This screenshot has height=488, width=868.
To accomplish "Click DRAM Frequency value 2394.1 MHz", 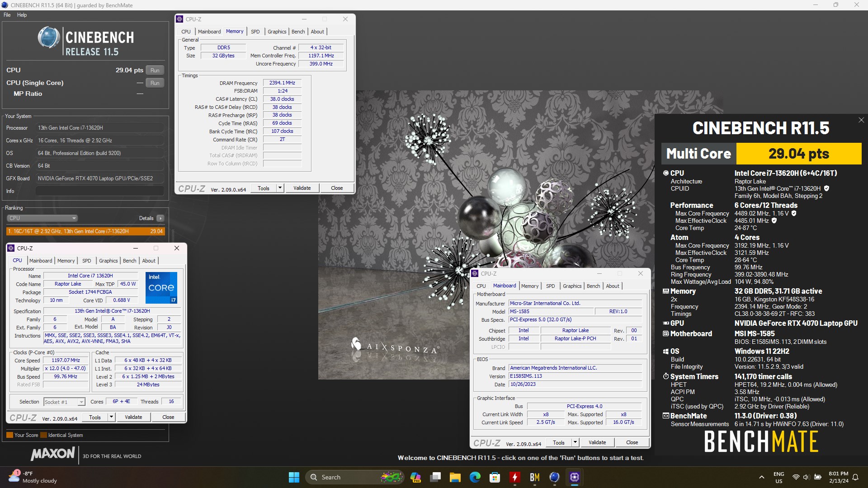I will tap(282, 83).
